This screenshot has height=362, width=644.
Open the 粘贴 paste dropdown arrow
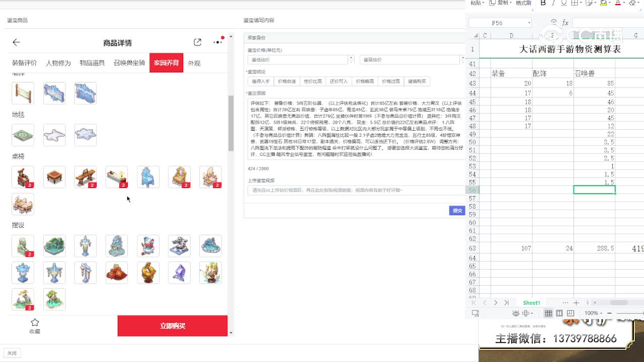484,3
